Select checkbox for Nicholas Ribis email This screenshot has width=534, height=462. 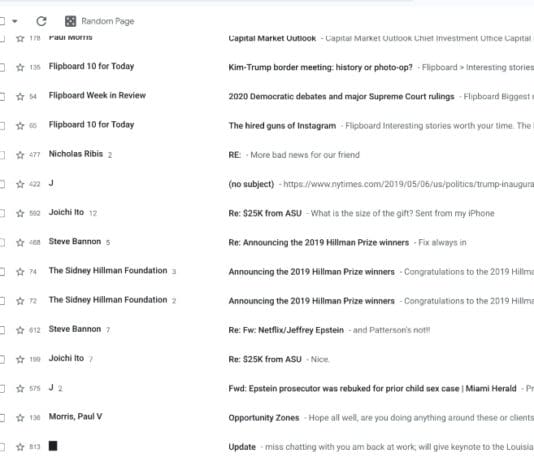(2, 155)
